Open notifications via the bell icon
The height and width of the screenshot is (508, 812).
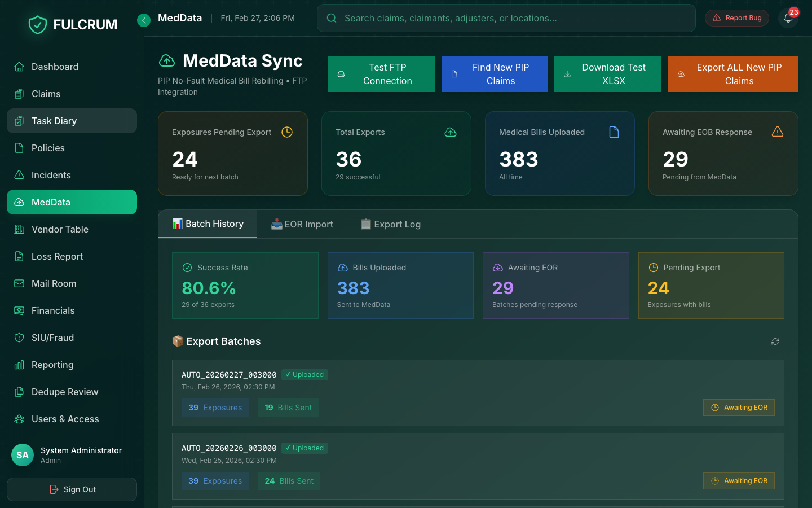(788, 18)
